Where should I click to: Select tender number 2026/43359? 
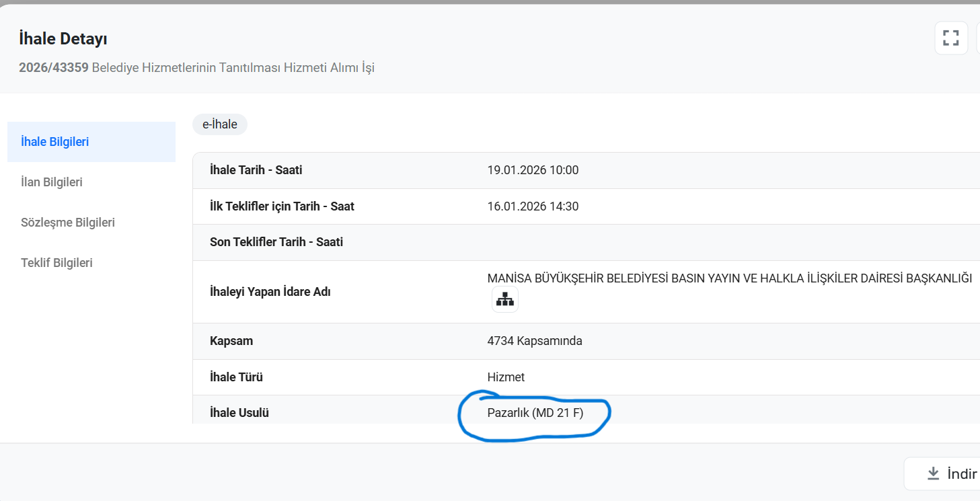[54, 68]
